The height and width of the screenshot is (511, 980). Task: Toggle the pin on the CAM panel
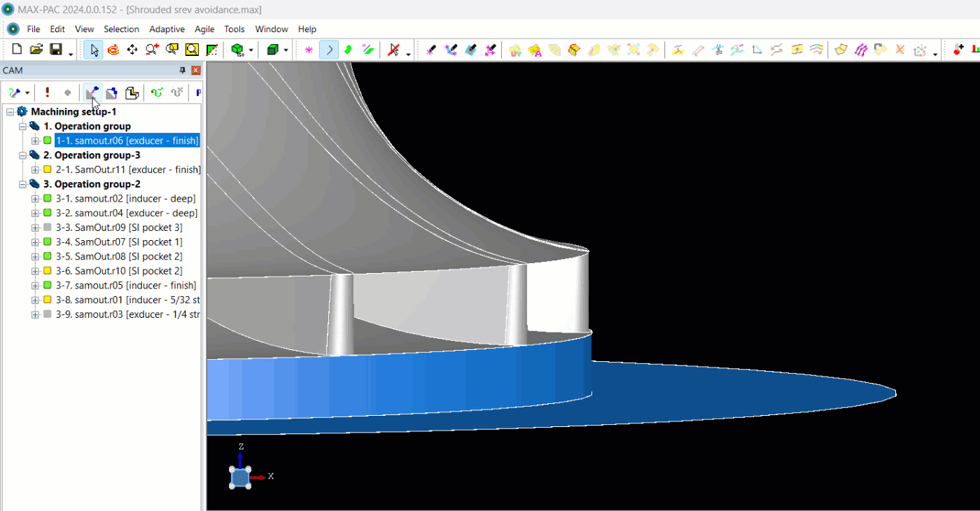pyautogui.click(x=183, y=70)
